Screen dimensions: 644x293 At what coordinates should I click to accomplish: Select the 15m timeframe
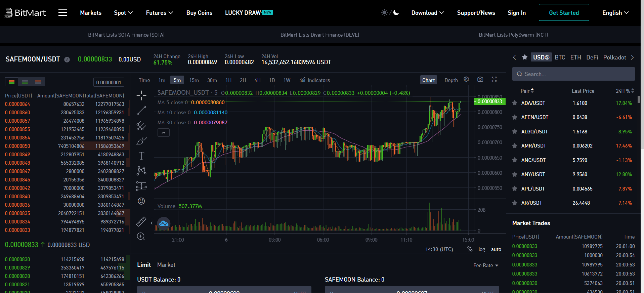pos(194,80)
